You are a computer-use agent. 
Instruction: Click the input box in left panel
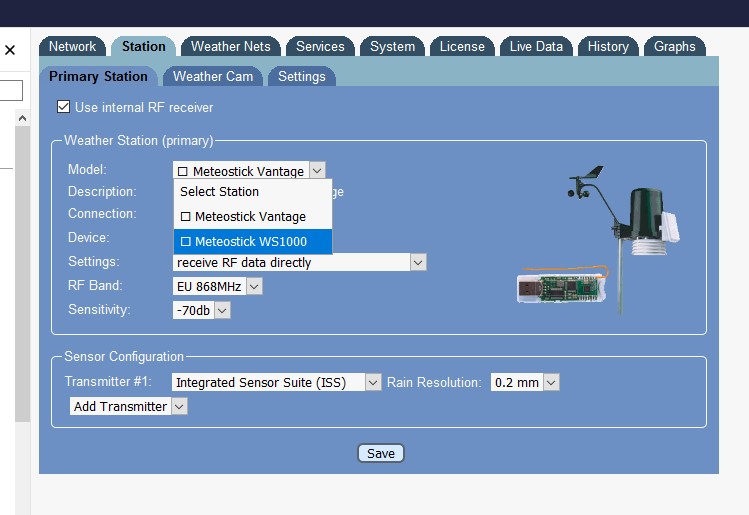[x=11, y=90]
